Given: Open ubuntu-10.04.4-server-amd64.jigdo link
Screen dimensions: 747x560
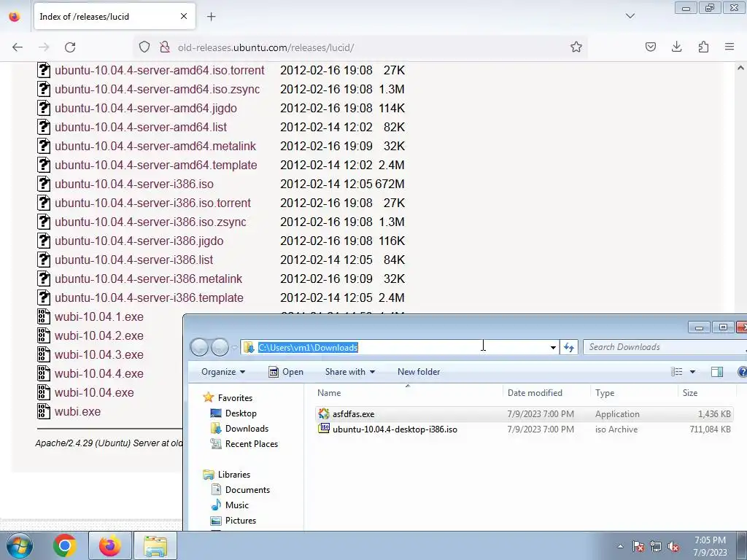Looking at the screenshot, I should click(x=145, y=108).
